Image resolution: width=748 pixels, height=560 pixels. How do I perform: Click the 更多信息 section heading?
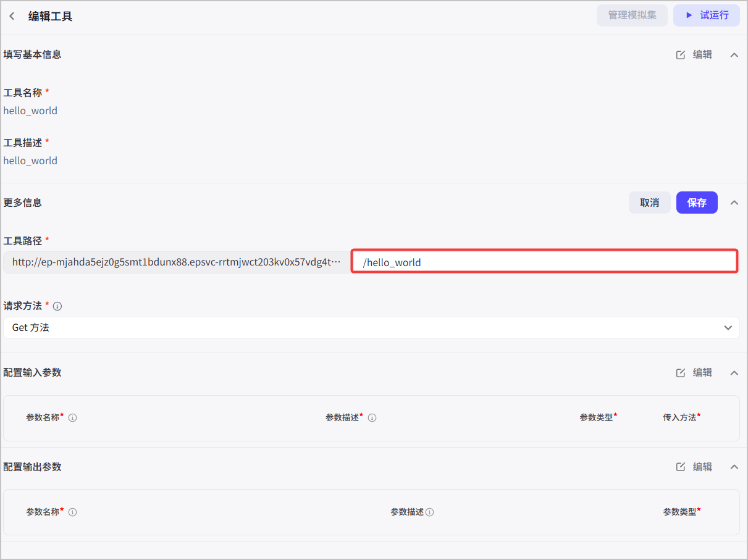(22, 203)
